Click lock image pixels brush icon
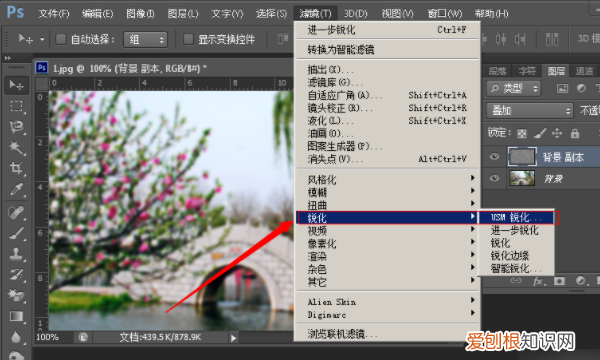Viewport: 600px width, 360px height. click(540, 133)
